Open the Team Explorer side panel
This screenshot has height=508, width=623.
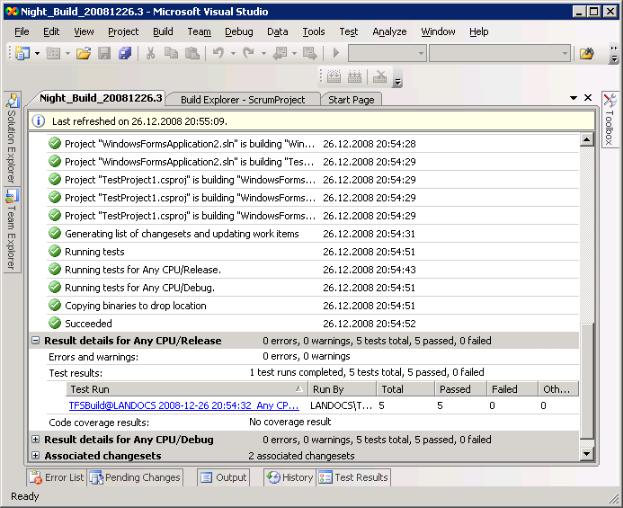(x=12, y=230)
